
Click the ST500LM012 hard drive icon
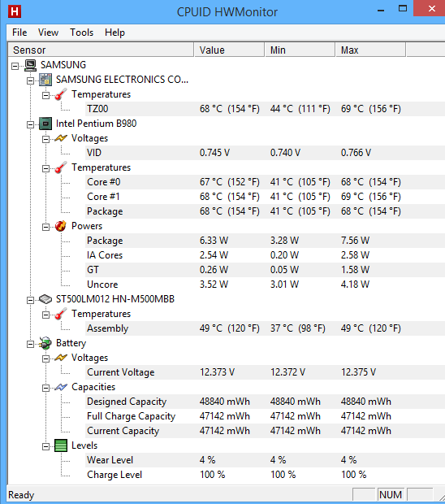click(x=45, y=299)
